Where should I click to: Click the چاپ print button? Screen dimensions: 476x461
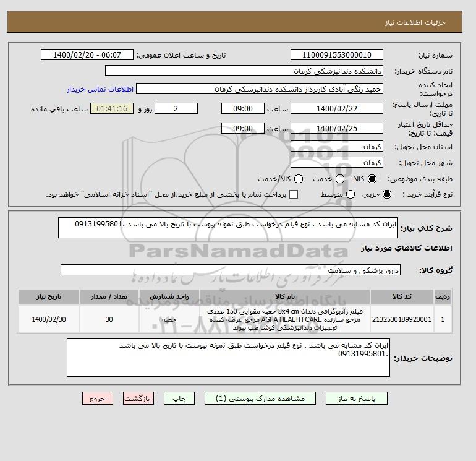click(x=179, y=399)
